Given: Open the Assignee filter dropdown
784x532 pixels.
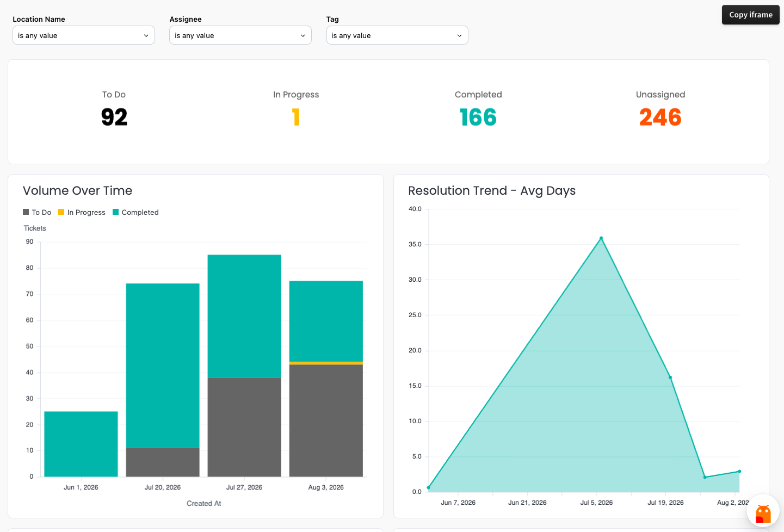Looking at the screenshot, I should pyautogui.click(x=240, y=35).
